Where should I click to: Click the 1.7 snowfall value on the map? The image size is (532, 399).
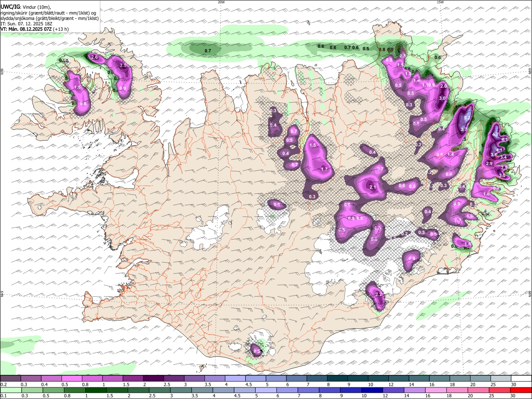tap(325, 169)
